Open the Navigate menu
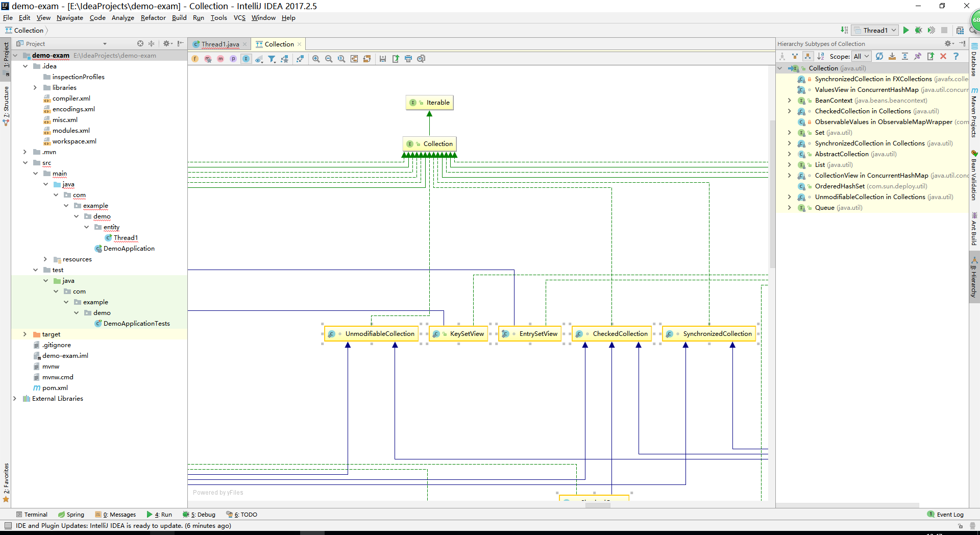Screen dimensions: 980x535 [x=70, y=18]
